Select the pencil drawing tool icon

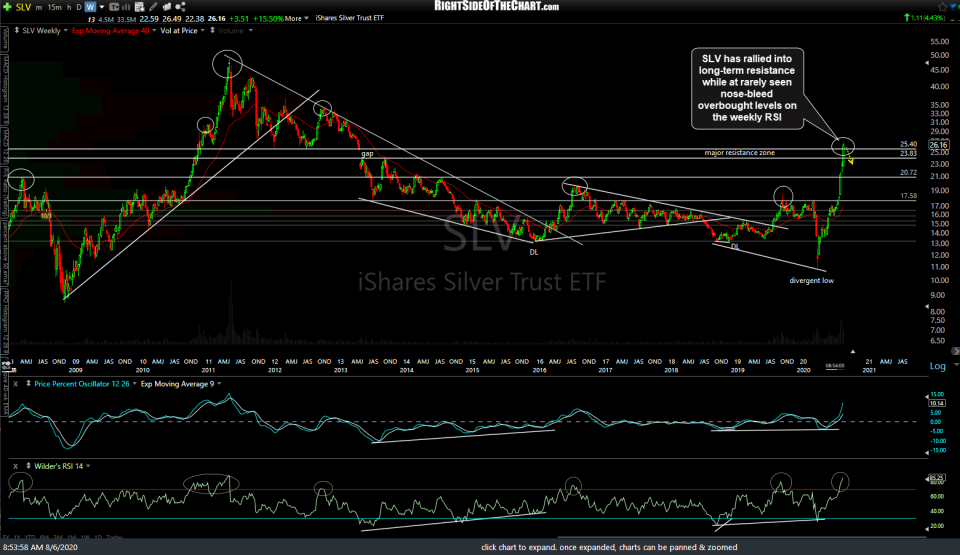(153, 7)
